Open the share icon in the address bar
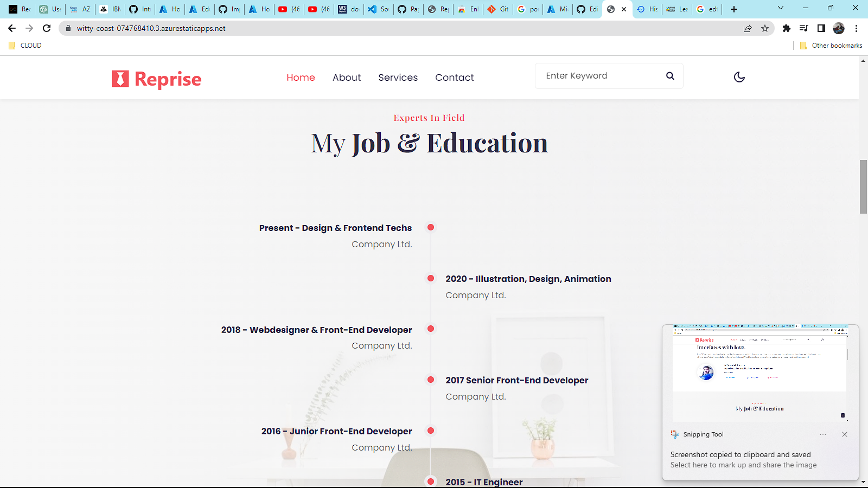868x488 pixels. (x=747, y=28)
